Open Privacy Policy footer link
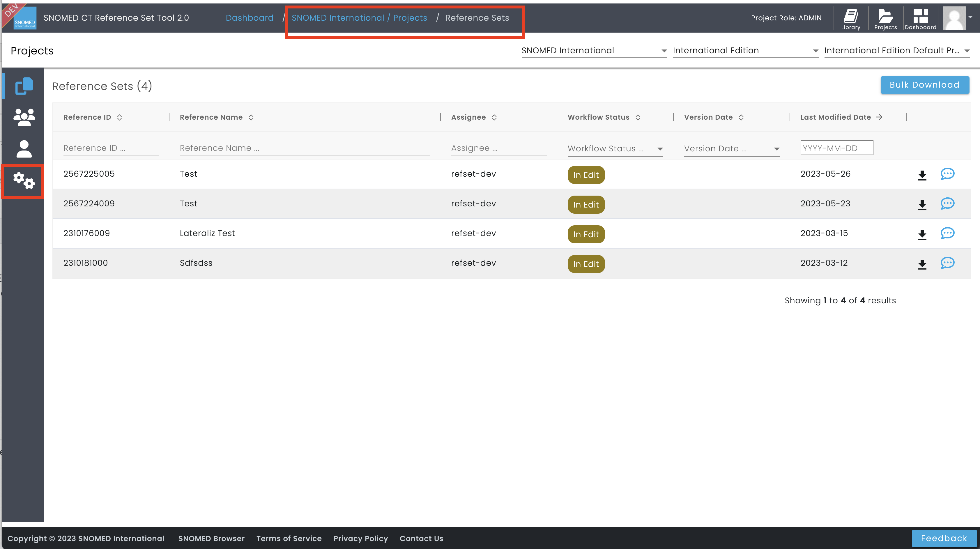The height and width of the screenshot is (549, 980). click(x=361, y=538)
